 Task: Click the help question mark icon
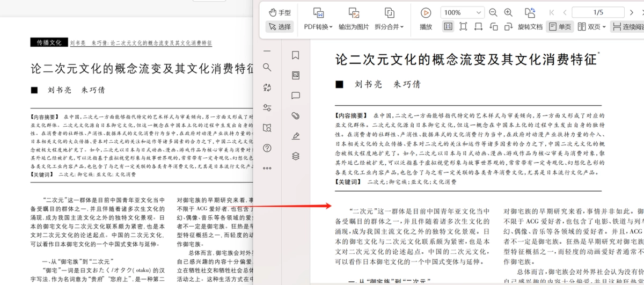[267, 148]
